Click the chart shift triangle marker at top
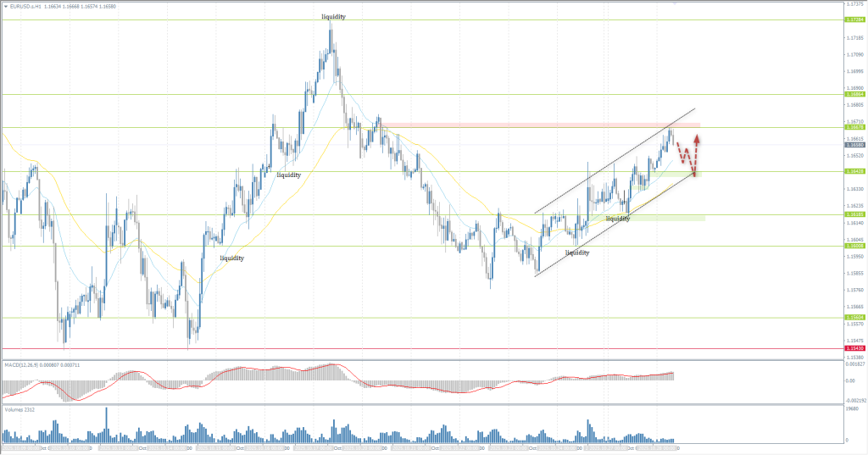868x455 pixels. coord(674,4)
